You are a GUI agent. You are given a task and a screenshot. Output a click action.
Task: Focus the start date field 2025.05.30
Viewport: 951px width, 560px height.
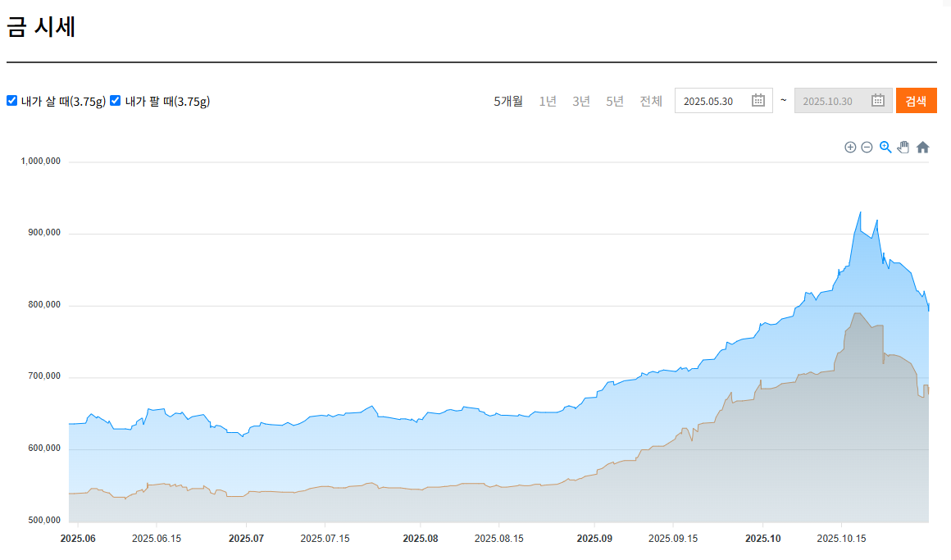pyautogui.click(x=724, y=101)
